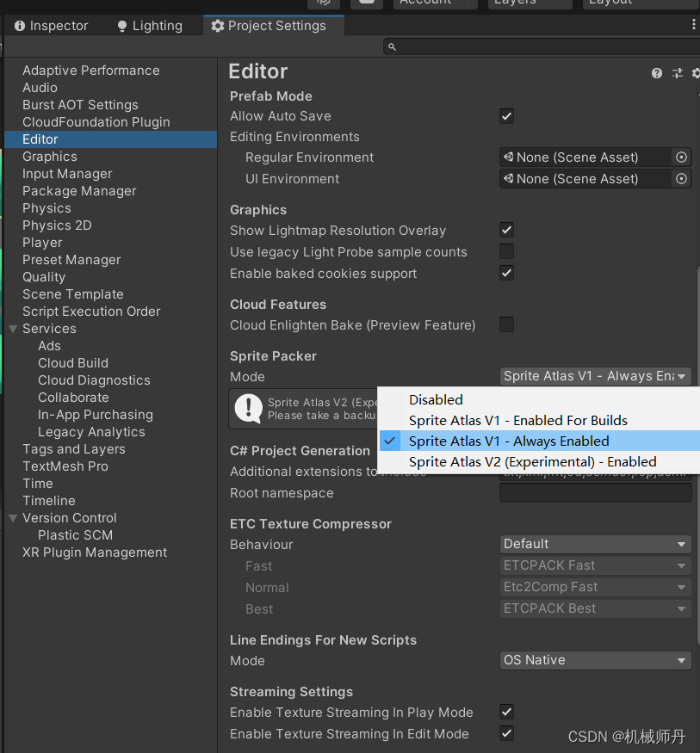This screenshot has width=700, height=753.
Task: Open Cloud Build service settings
Action: (x=73, y=363)
